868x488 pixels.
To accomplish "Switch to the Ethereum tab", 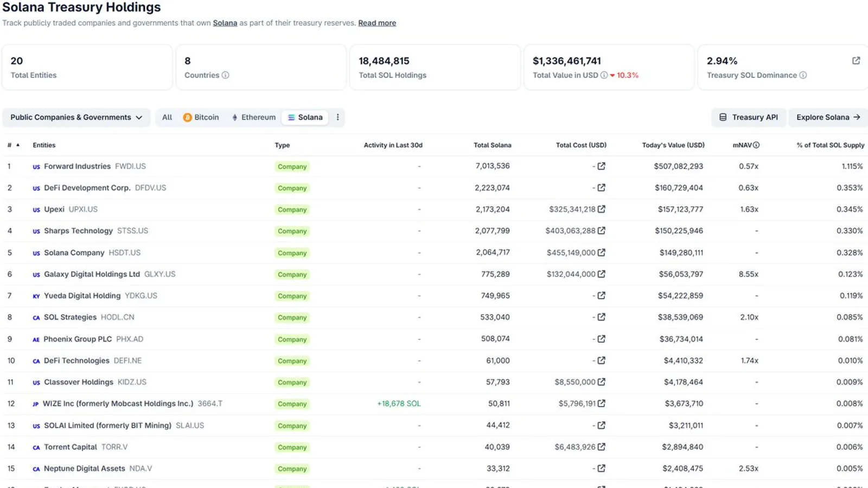I will point(254,117).
